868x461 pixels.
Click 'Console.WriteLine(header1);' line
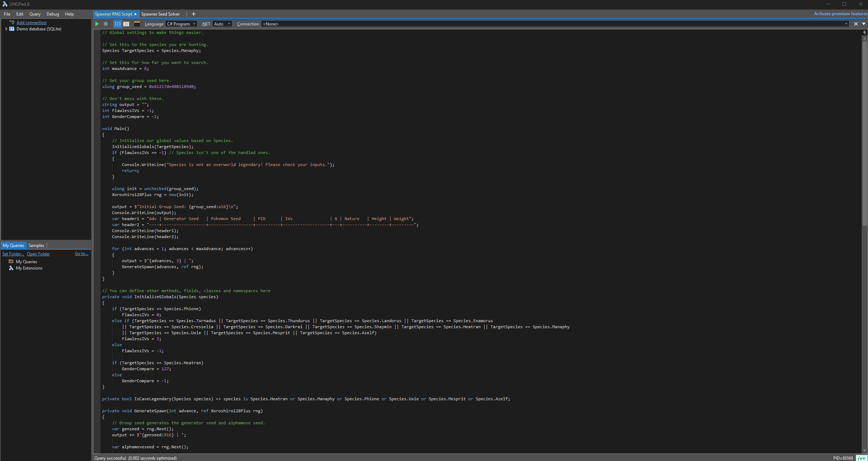pos(145,231)
